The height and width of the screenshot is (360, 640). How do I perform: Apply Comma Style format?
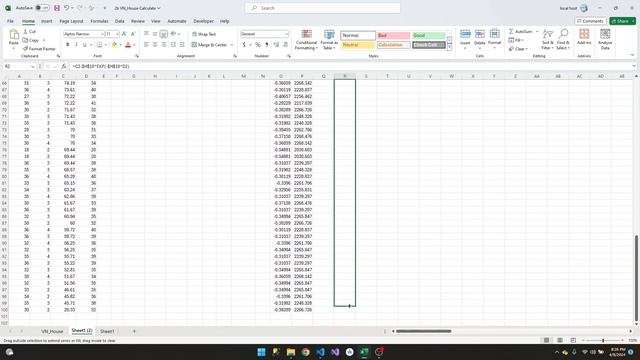tap(267, 44)
